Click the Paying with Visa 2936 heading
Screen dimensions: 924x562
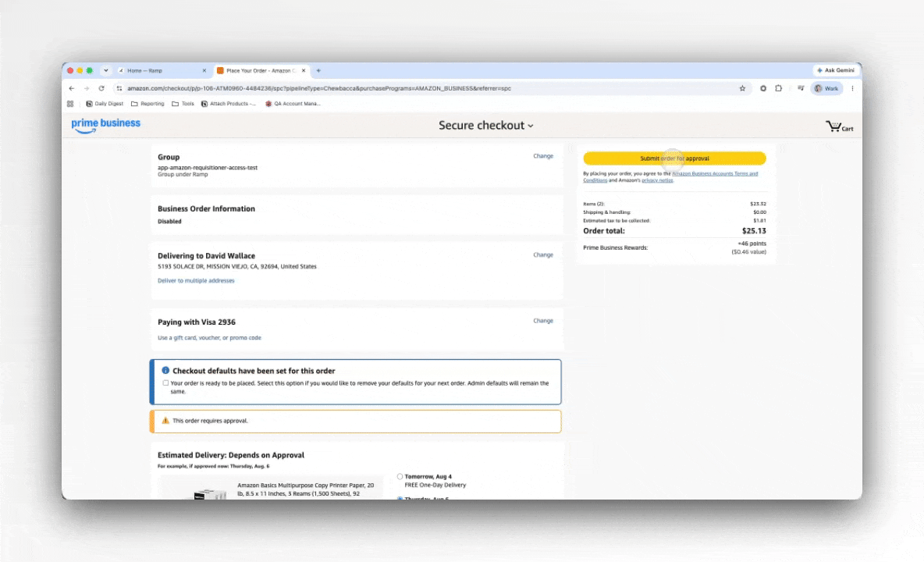click(196, 322)
